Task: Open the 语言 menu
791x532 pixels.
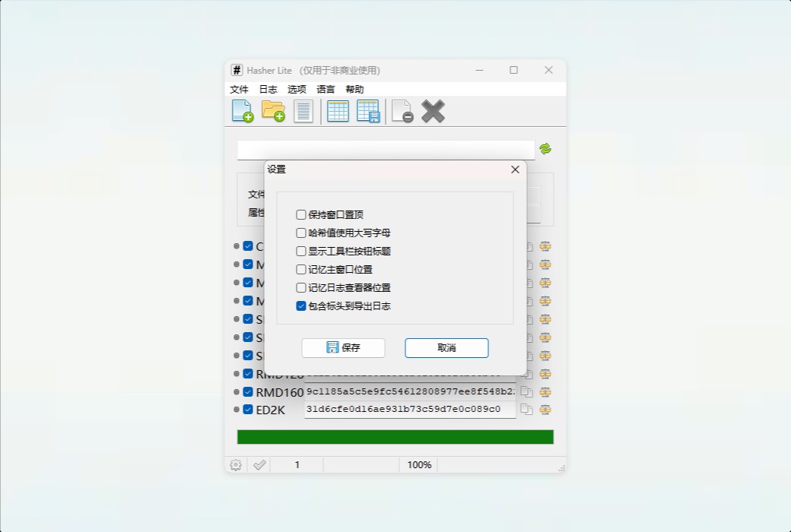Action: pos(326,89)
